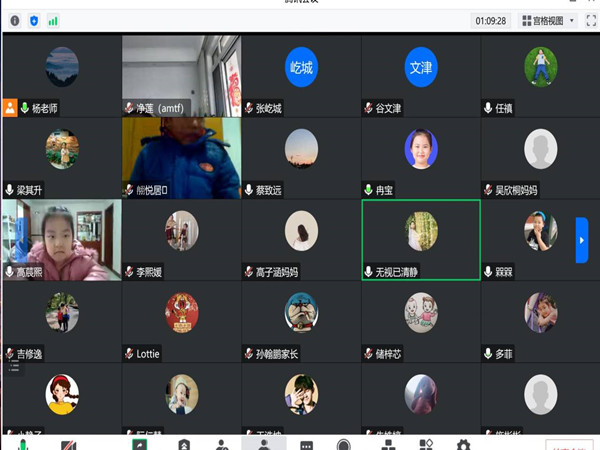The width and height of the screenshot is (600, 450).
Task: Select the video tile of child in blue jacket
Action: click(x=181, y=158)
